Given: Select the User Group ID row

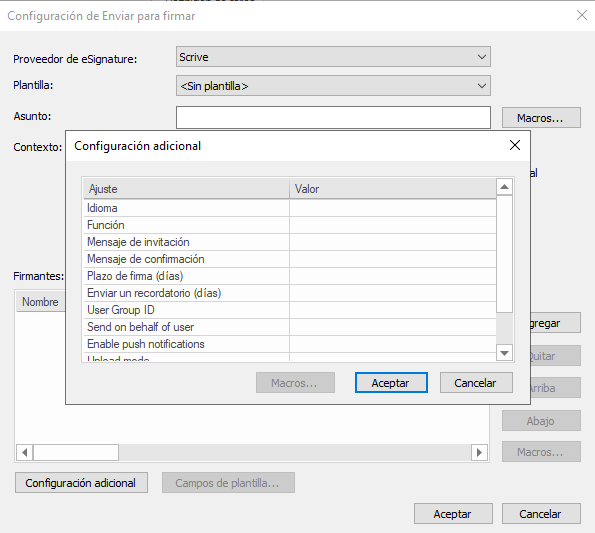Looking at the screenshot, I should click(290, 310).
